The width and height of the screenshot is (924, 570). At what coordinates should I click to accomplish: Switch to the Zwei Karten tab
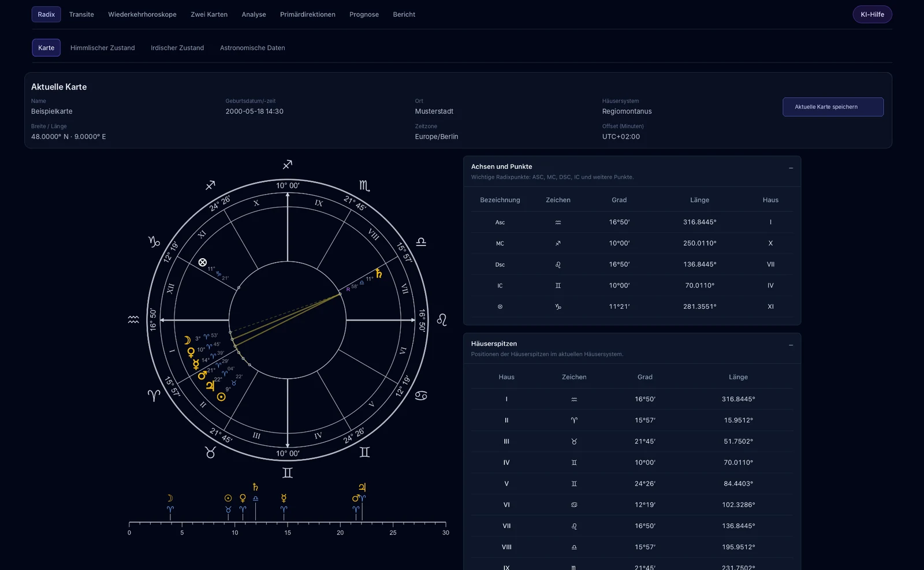pyautogui.click(x=209, y=14)
